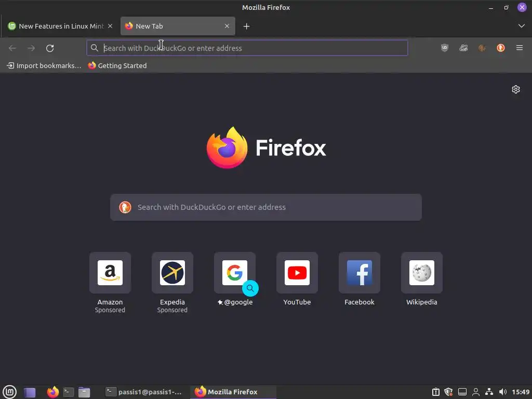The width and height of the screenshot is (532, 399).
Task: Click the on-screen keyboard tray icon
Action: 462,392
